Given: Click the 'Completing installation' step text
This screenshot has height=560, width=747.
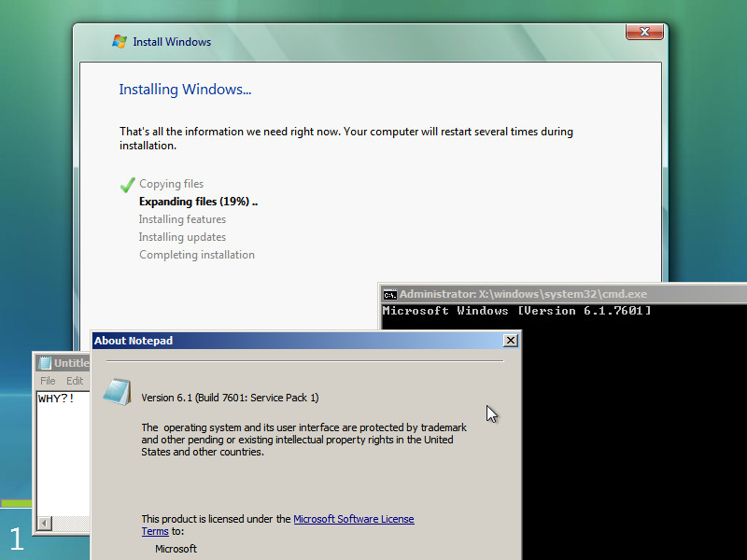Looking at the screenshot, I should click(x=197, y=255).
